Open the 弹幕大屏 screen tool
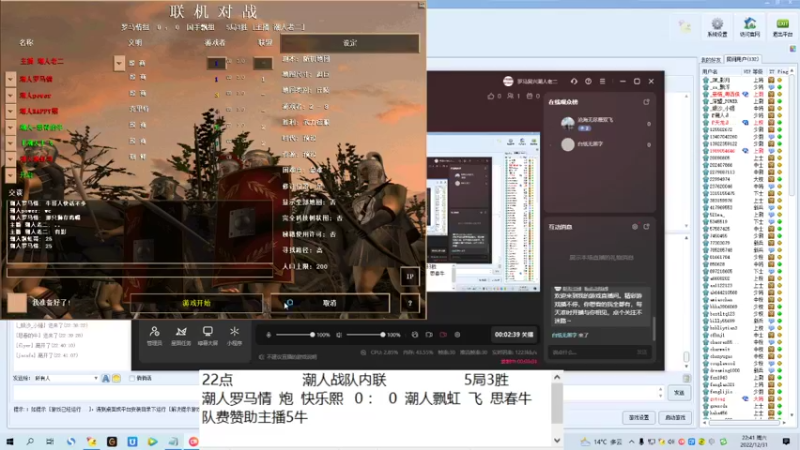The width and height of the screenshot is (800, 450). 208,336
